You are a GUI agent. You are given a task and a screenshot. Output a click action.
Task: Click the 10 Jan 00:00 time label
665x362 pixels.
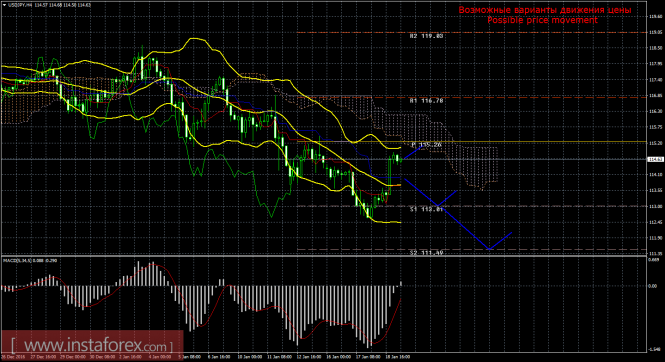click(249, 357)
